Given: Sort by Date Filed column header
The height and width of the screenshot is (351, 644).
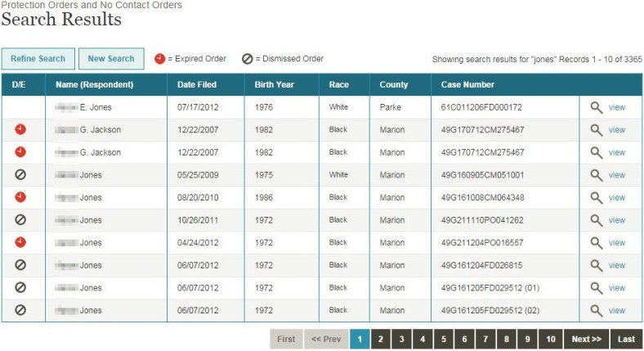Looking at the screenshot, I should [x=196, y=84].
